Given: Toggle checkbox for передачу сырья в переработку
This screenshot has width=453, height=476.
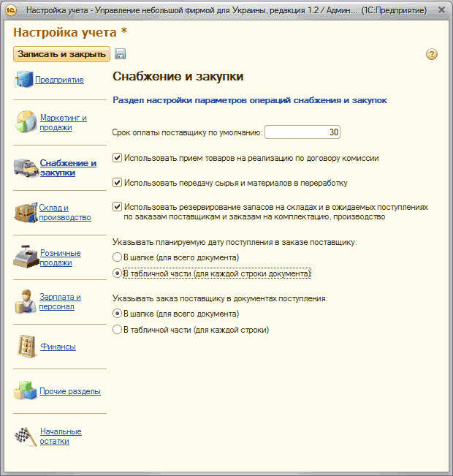Looking at the screenshot, I should pos(117,183).
